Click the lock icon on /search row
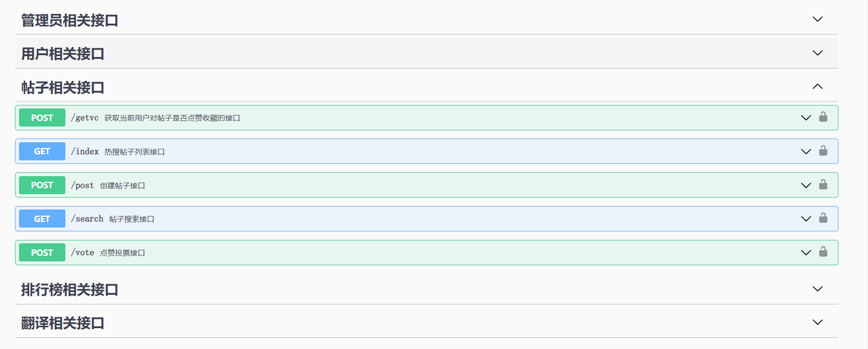 [823, 218]
